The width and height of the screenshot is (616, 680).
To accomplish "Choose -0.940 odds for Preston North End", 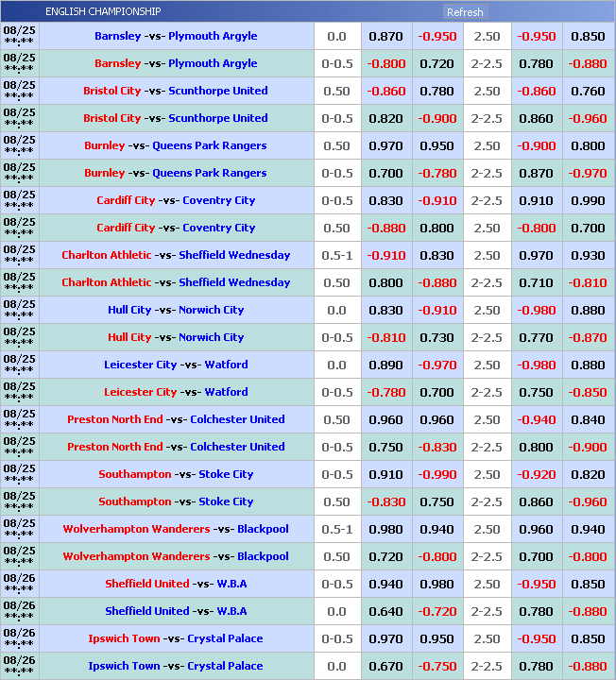I will click(537, 420).
